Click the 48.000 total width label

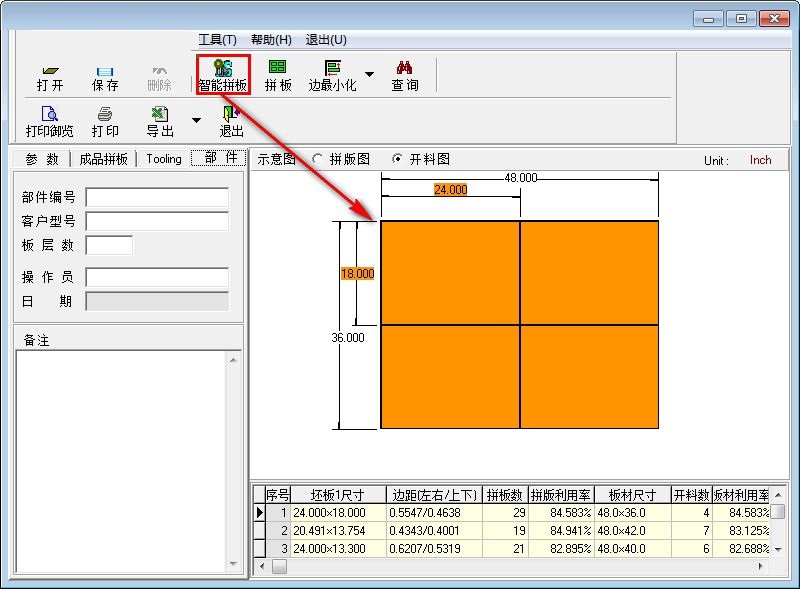coord(521,178)
